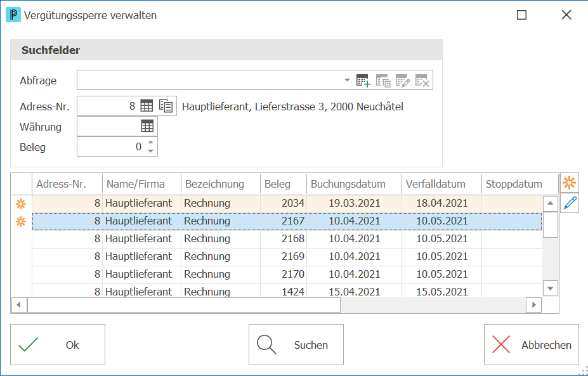Confirm with the Ok button
Screen dimensions: 588x376
pyautogui.click(x=58, y=344)
